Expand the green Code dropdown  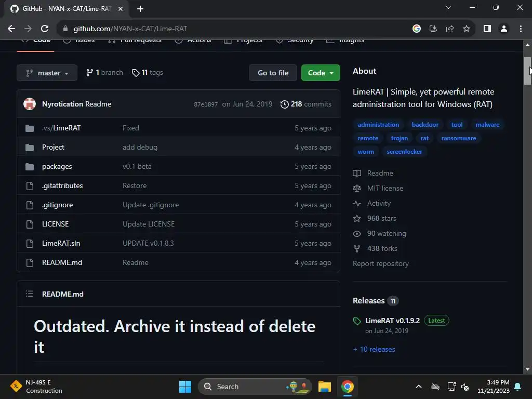pos(321,73)
